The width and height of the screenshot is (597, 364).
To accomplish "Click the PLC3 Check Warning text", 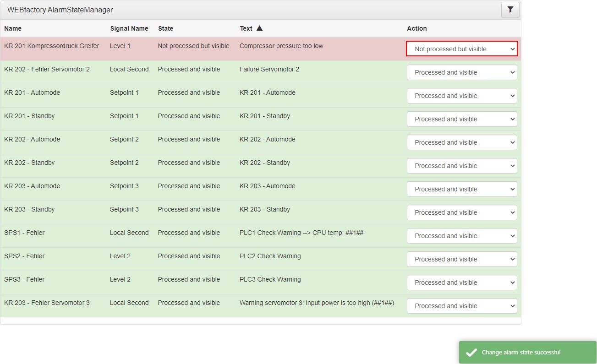I will [x=270, y=279].
